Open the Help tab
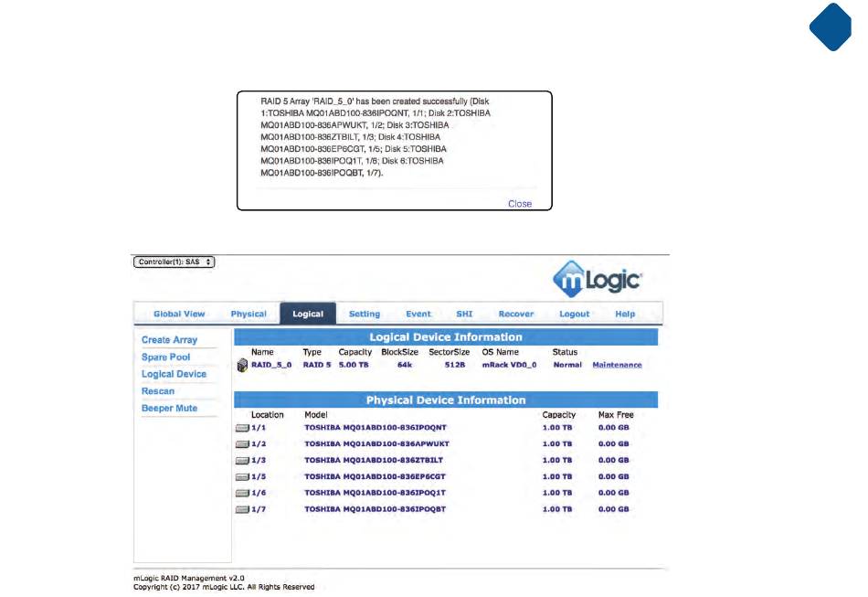868x597 pixels. (x=625, y=314)
